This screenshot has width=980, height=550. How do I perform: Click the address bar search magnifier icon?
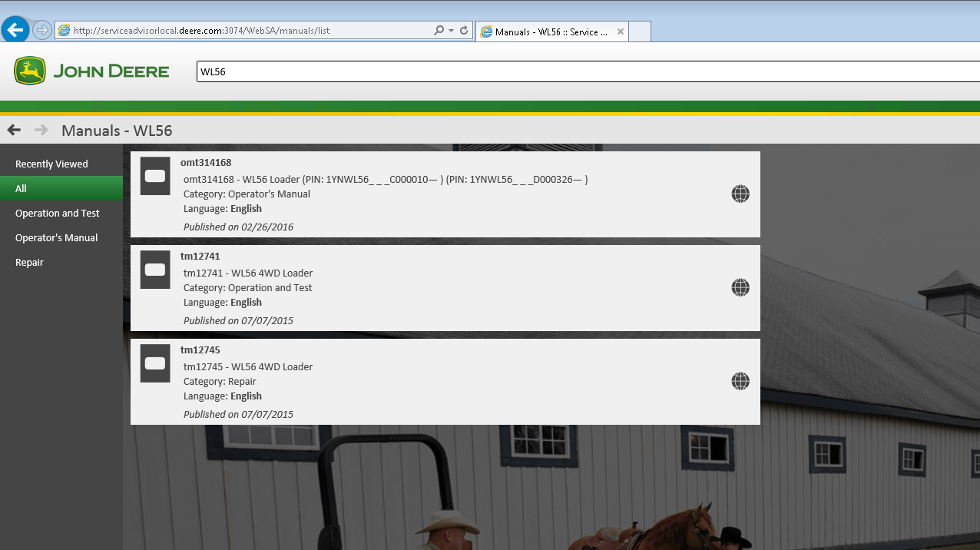tap(439, 31)
